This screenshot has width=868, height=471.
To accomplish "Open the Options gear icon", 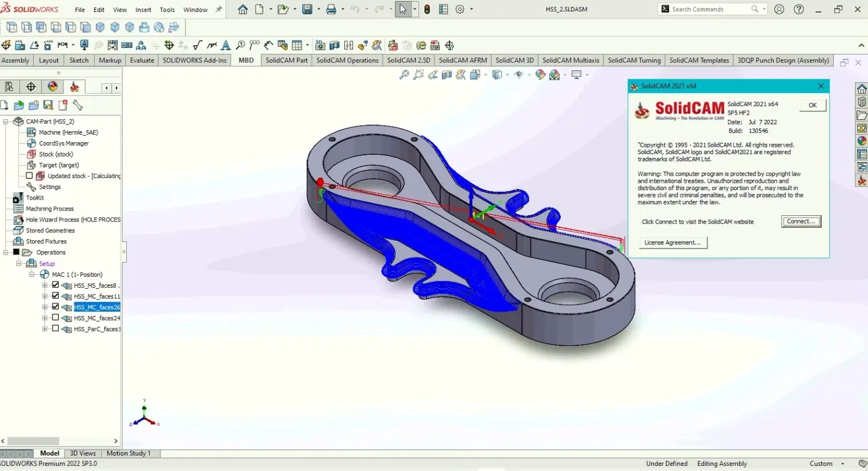I will pos(460,9).
